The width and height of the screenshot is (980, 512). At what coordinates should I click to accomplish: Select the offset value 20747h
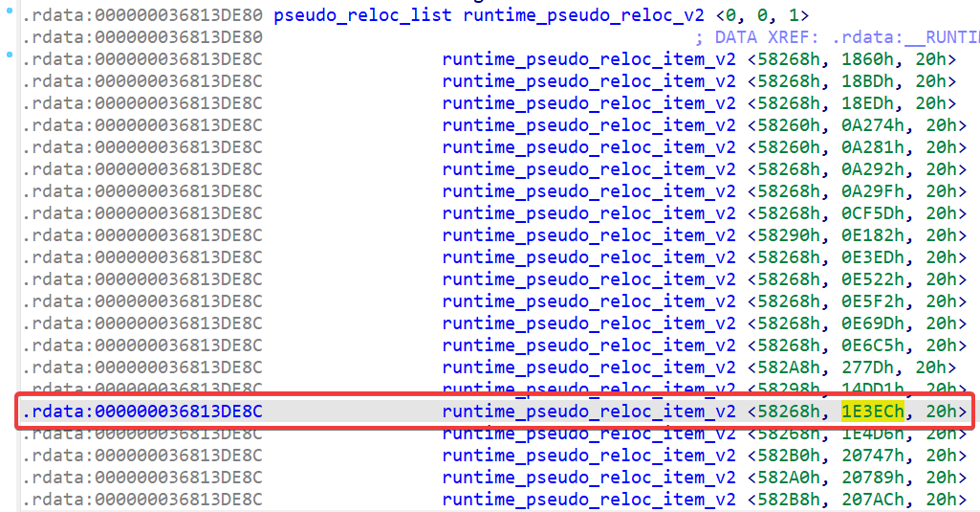click(873, 456)
